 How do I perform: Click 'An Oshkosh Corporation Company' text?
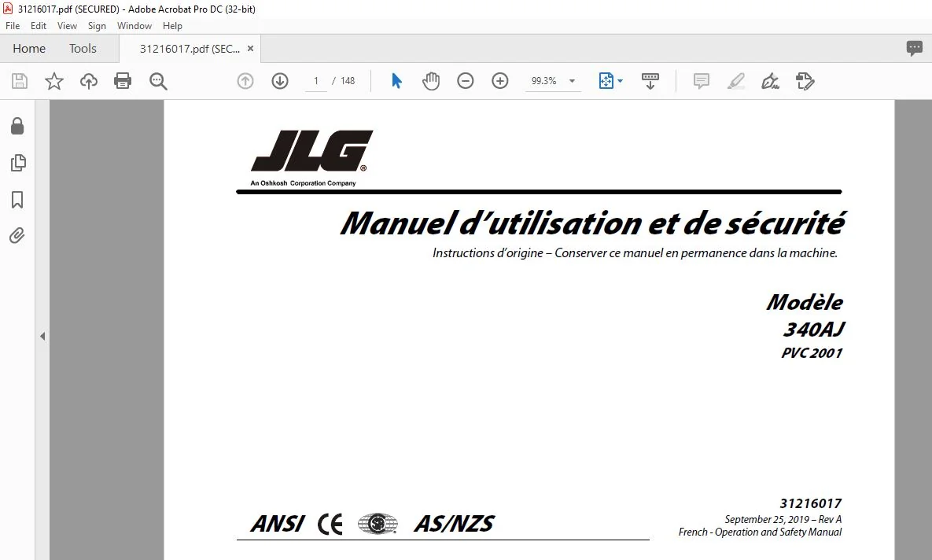tap(303, 183)
